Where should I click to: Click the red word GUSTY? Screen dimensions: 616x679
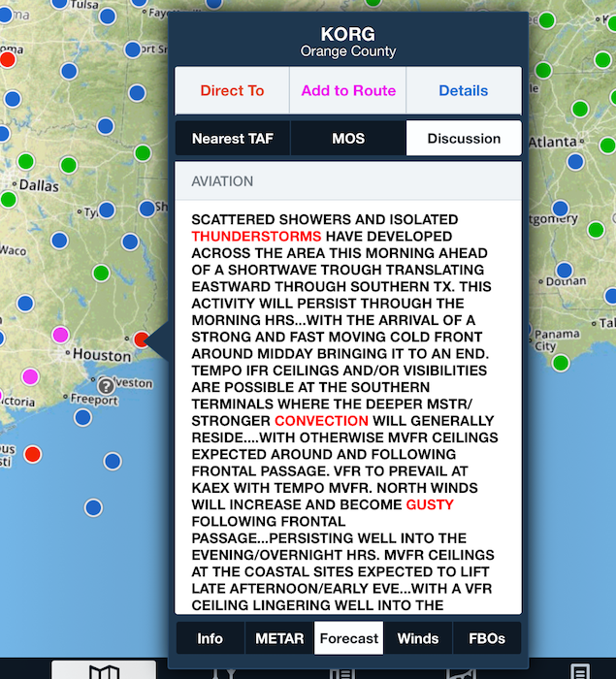[430, 505]
